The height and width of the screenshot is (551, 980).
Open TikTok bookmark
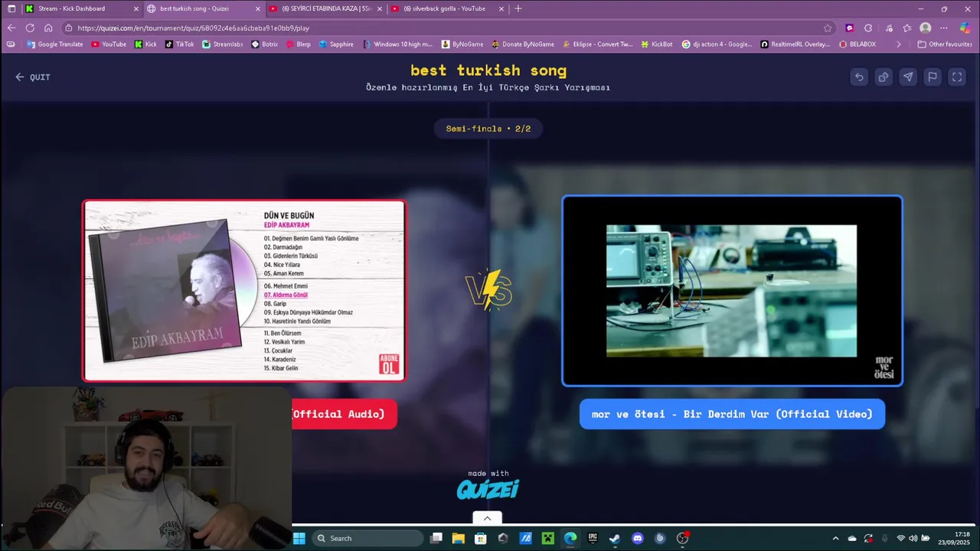(x=180, y=44)
